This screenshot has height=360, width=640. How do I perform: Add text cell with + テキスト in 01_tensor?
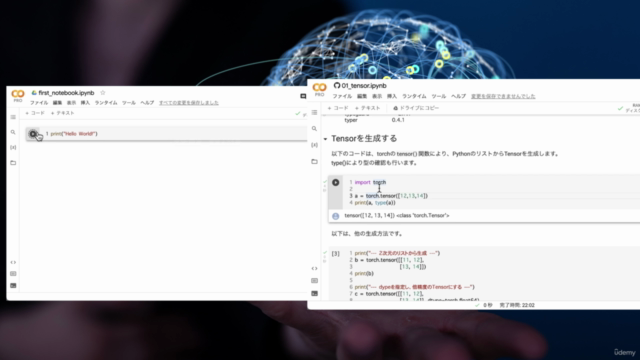coord(367,108)
